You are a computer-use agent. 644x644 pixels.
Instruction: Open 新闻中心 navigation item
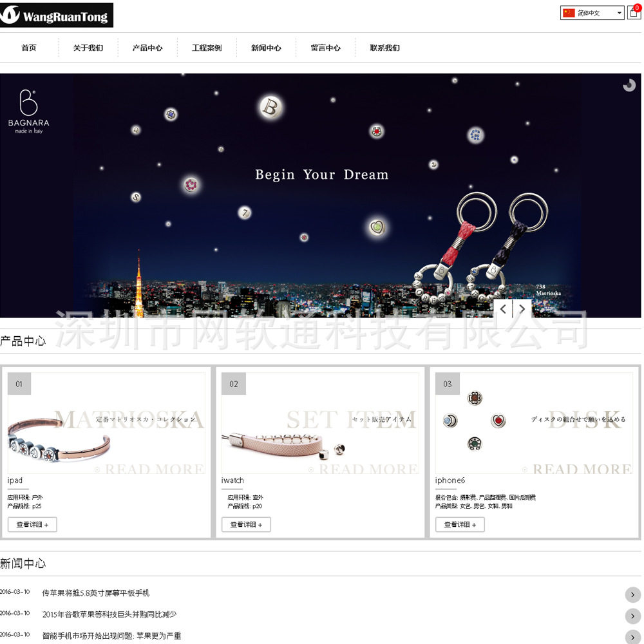coord(266,48)
